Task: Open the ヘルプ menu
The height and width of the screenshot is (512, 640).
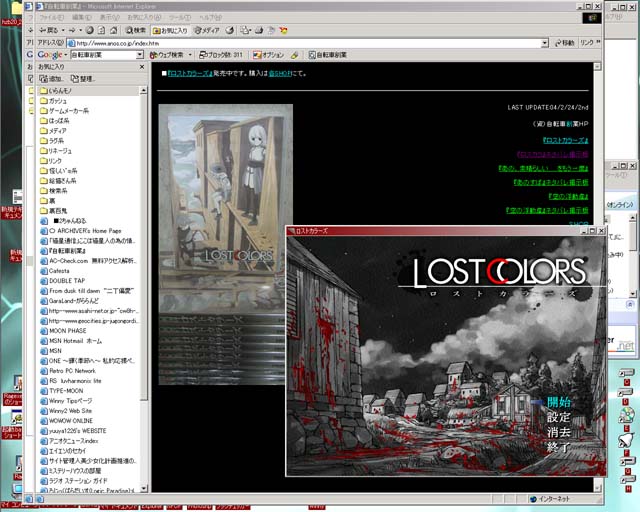Action: tap(210, 18)
